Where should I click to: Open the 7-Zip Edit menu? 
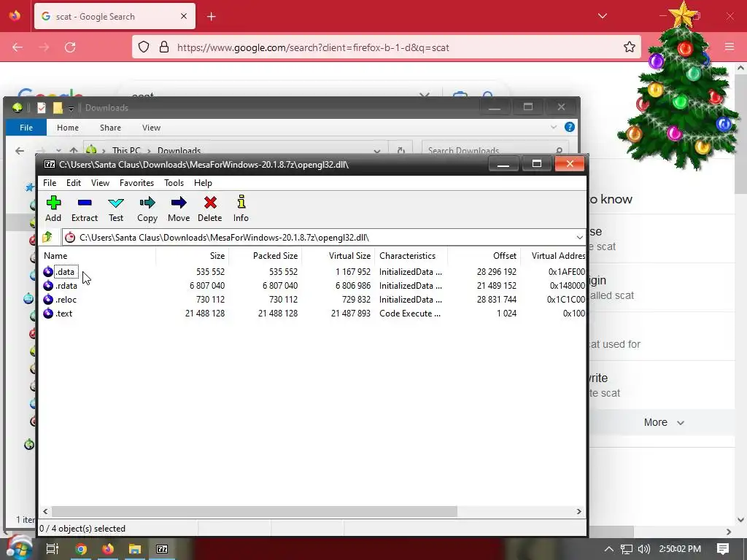coord(74,183)
